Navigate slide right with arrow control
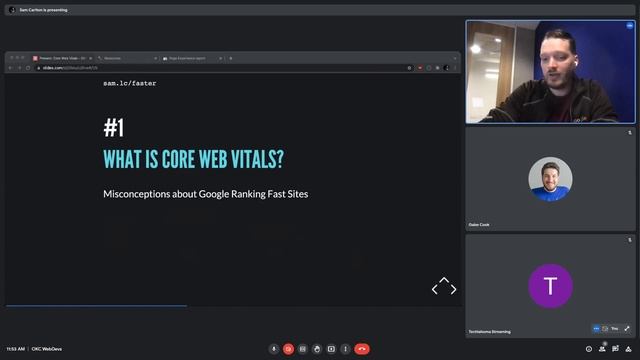Image resolution: width=640 pixels, height=360 pixels. [453, 289]
